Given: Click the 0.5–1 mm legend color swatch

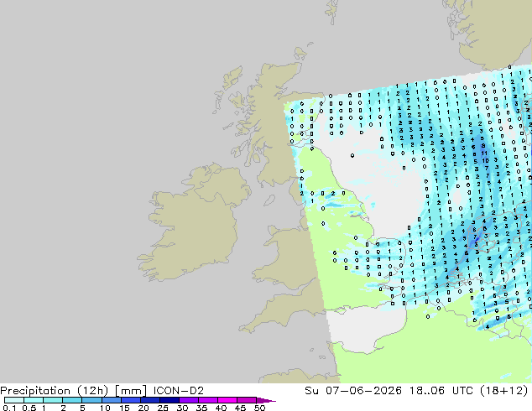Looking at the screenshot, I should coord(34,400).
